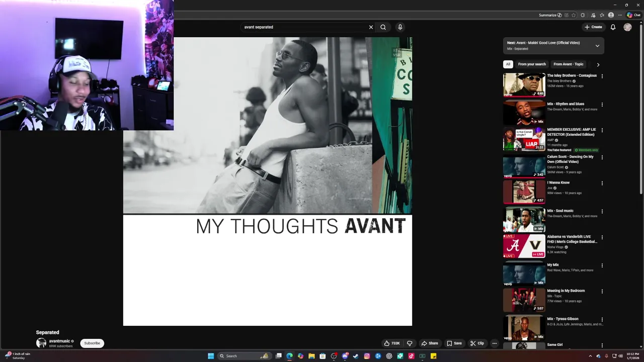Open 'Mix - Soul music' playlist
644x362 pixels.
(x=560, y=211)
